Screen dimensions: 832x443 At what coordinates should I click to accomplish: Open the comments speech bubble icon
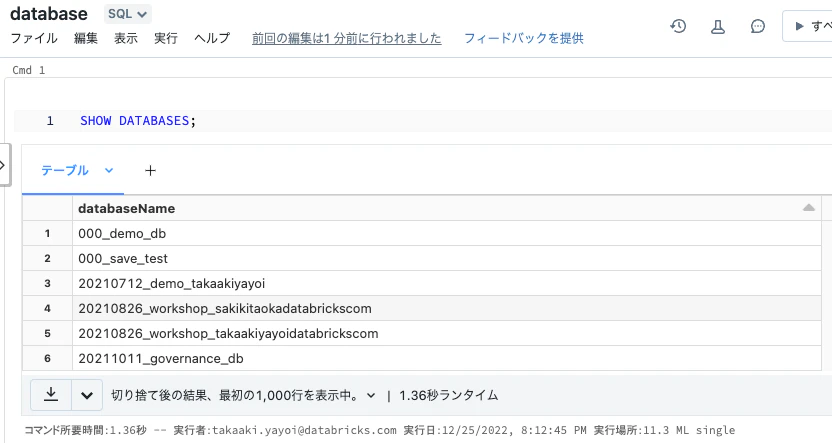point(758,26)
